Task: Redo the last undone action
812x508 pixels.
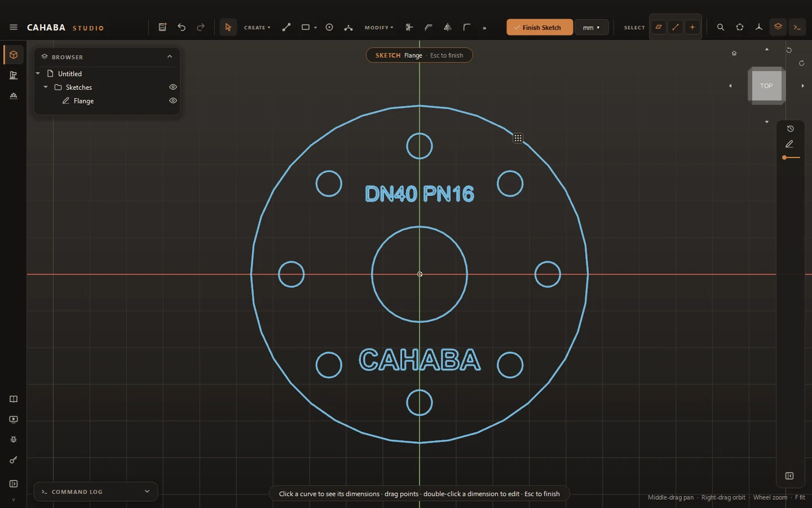Action: click(x=201, y=27)
